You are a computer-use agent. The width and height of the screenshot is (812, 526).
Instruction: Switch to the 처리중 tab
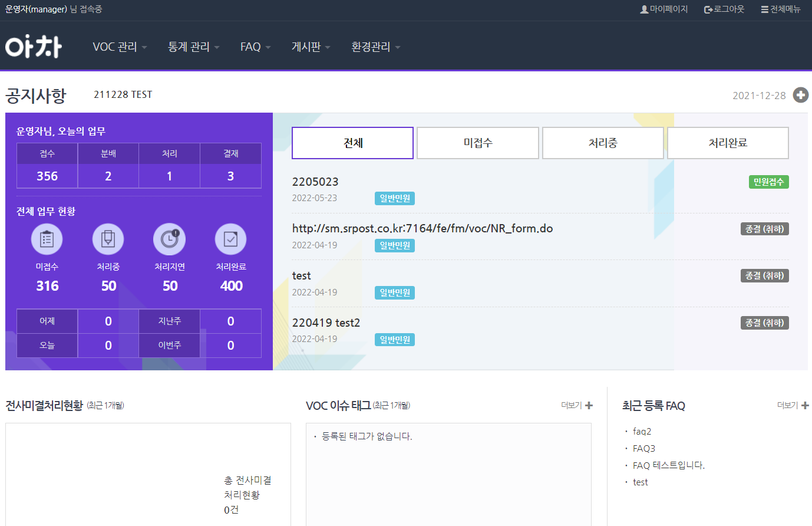tap(603, 143)
